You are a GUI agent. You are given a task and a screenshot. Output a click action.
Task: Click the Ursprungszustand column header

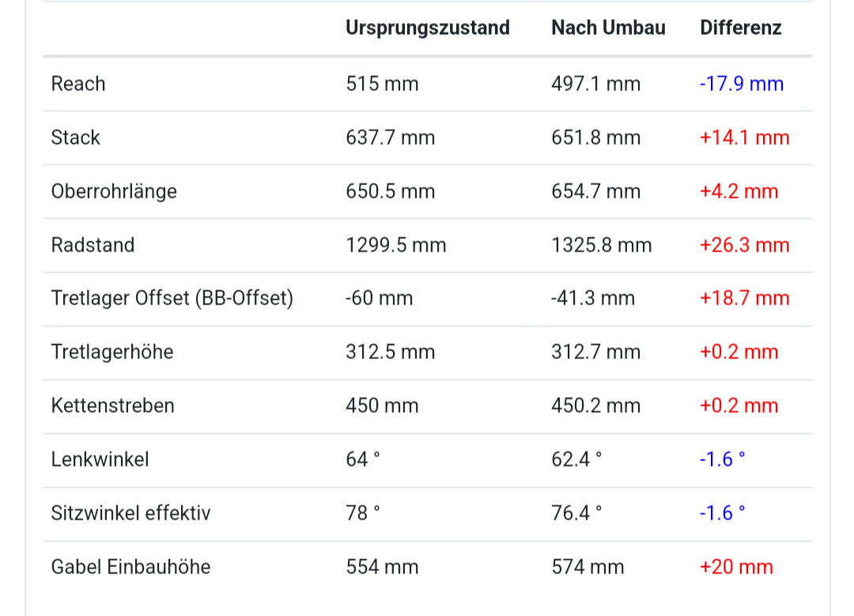click(427, 28)
